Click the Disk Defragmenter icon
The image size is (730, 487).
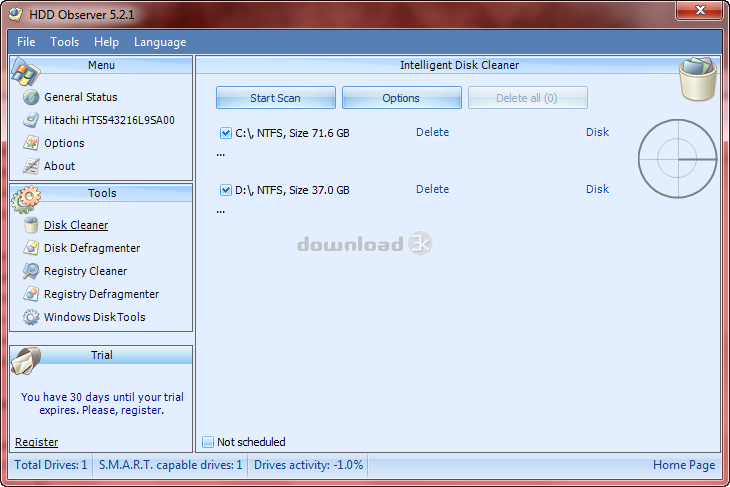tap(31, 248)
